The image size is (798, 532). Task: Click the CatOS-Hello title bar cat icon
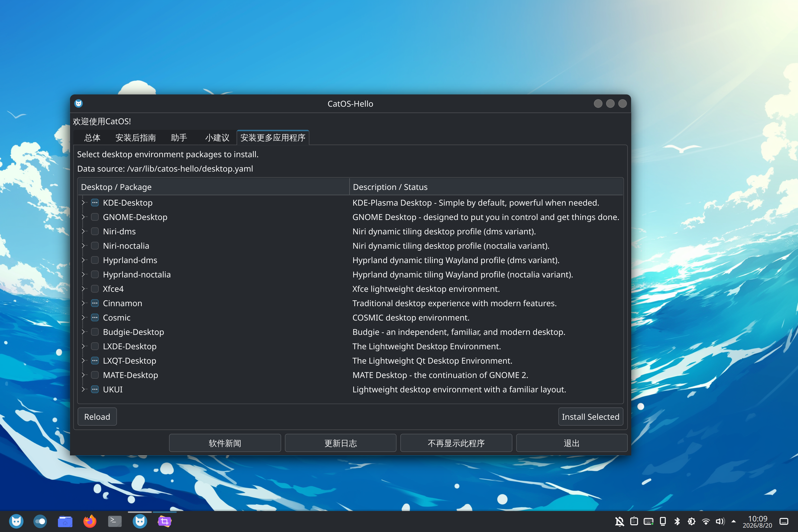coord(78,103)
